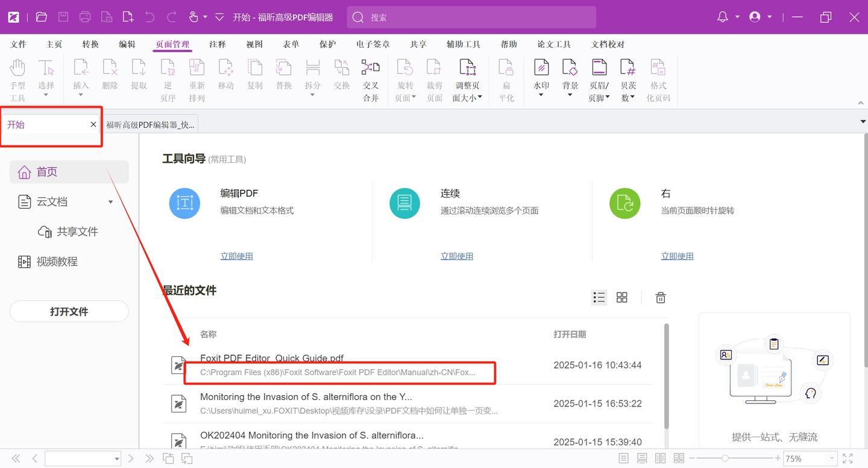868x468 pixels.
Task: Go to the Home (首页) sidebar item
Action: point(69,172)
